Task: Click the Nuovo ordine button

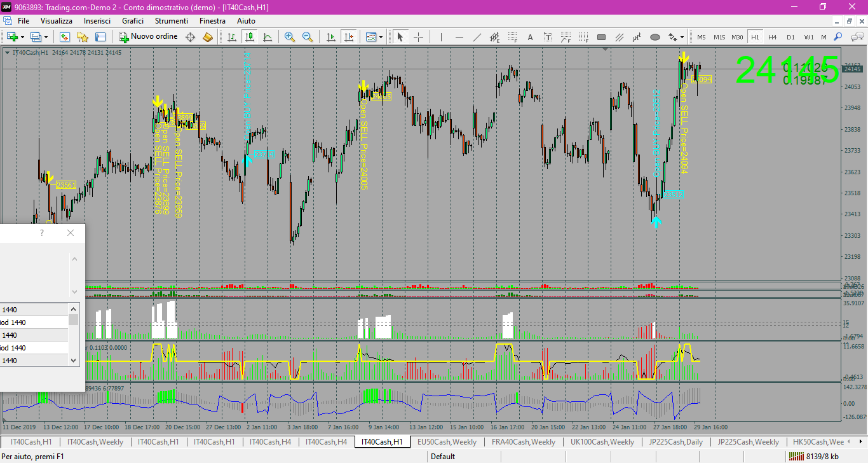Action: 149,37
